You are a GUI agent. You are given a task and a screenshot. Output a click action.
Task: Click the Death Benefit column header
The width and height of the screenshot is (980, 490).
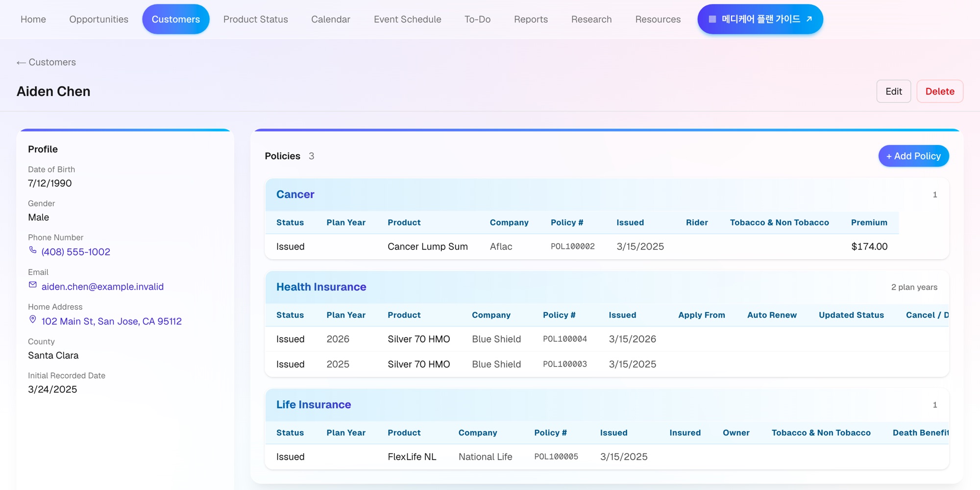tap(921, 433)
